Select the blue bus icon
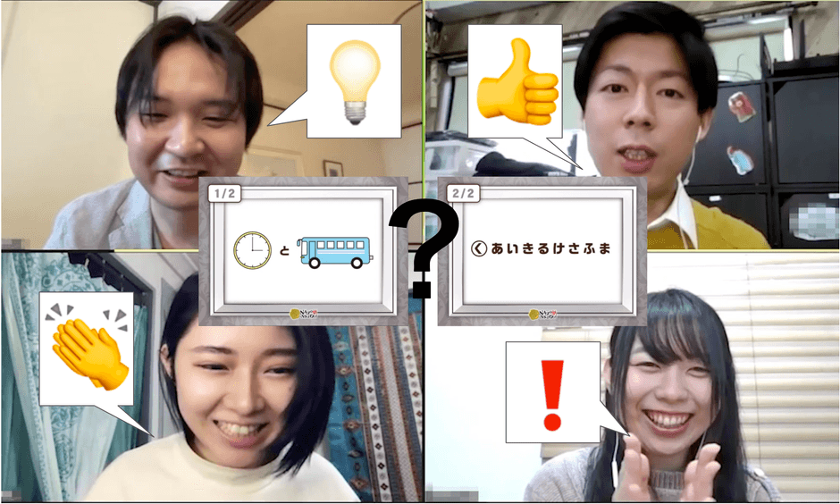The image size is (840, 504). [x=334, y=252]
